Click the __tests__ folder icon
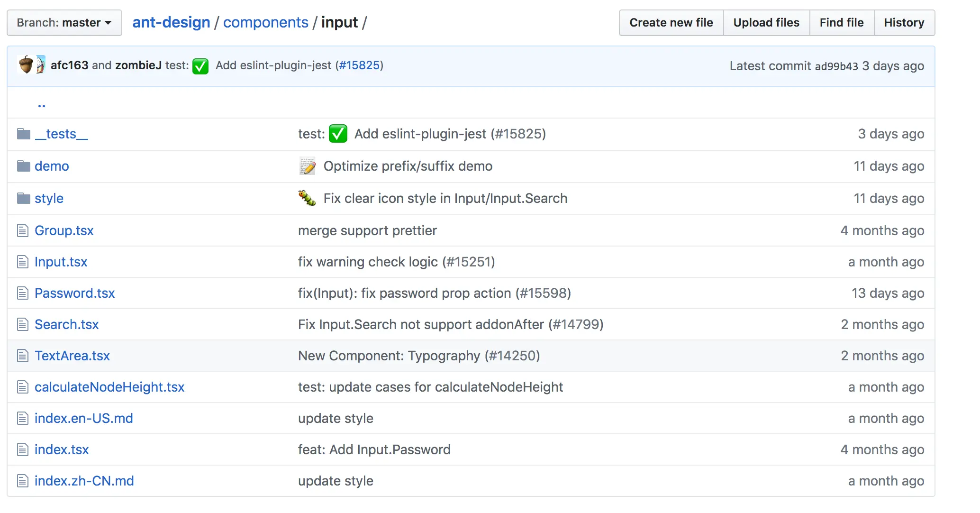Image resolution: width=980 pixels, height=513 pixels. pyautogui.click(x=23, y=134)
